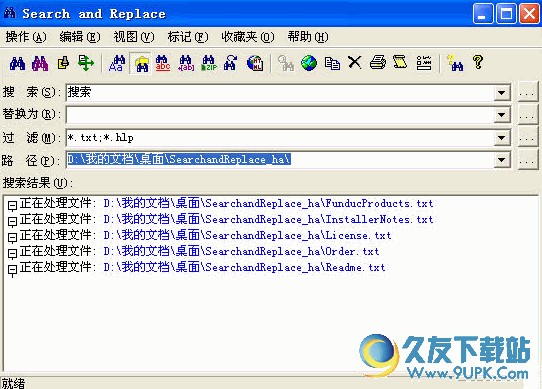
Task: Click the black X delete icon
Action: (355, 63)
